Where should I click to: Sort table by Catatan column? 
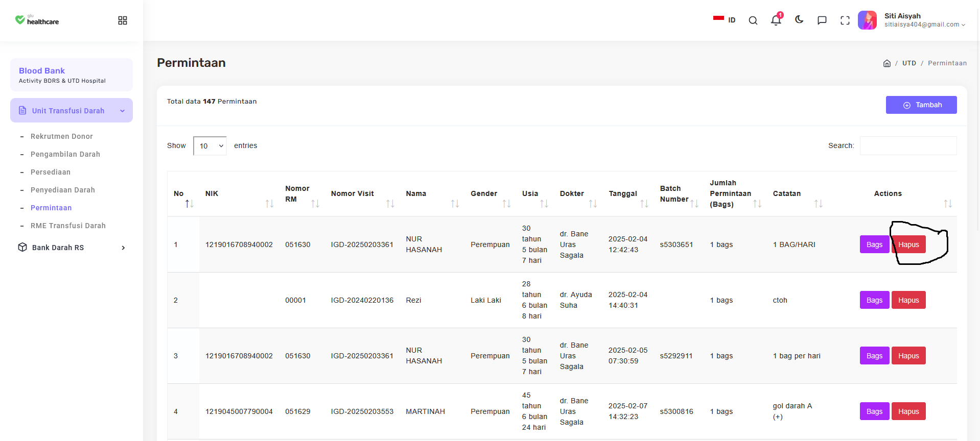798,194
